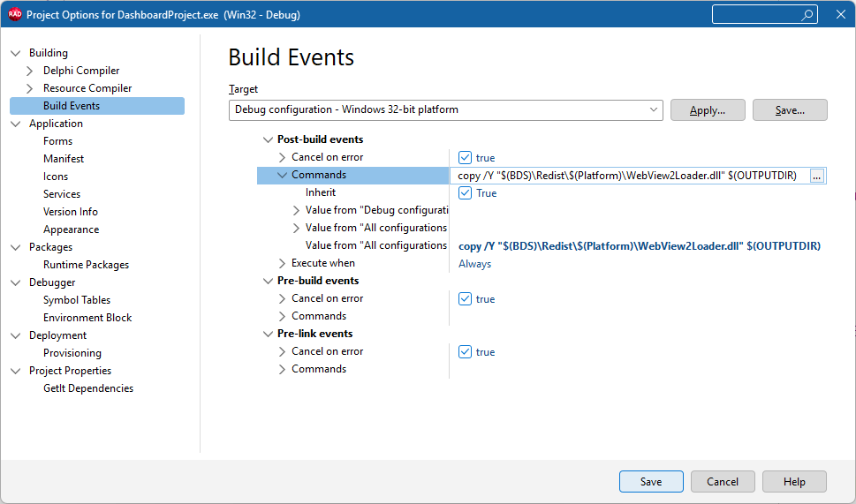The width and height of the screenshot is (856, 504).
Task: Click the Commands value edit field
Action: (x=631, y=176)
